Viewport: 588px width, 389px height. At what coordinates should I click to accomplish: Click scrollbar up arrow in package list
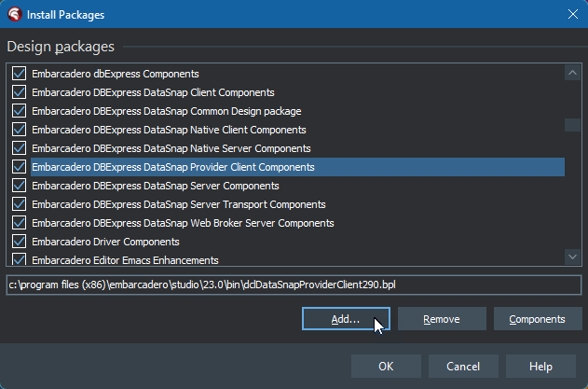[572, 73]
